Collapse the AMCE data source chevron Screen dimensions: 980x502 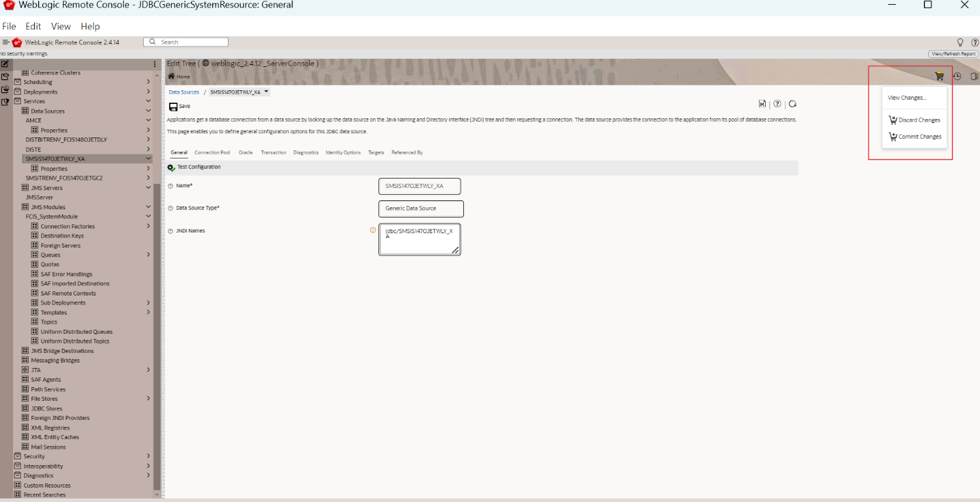pyautogui.click(x=149, y=120)
